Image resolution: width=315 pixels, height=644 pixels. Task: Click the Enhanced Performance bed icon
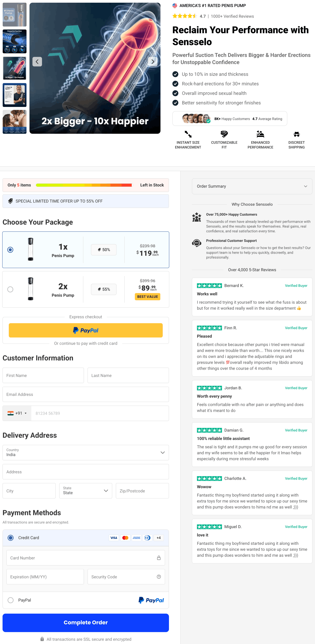point(260,134)
